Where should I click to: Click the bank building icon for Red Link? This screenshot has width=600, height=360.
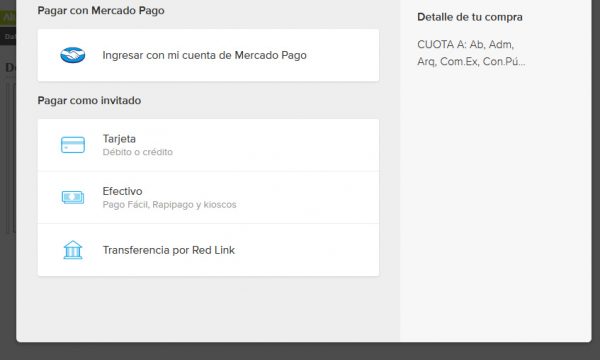point(73,250)
